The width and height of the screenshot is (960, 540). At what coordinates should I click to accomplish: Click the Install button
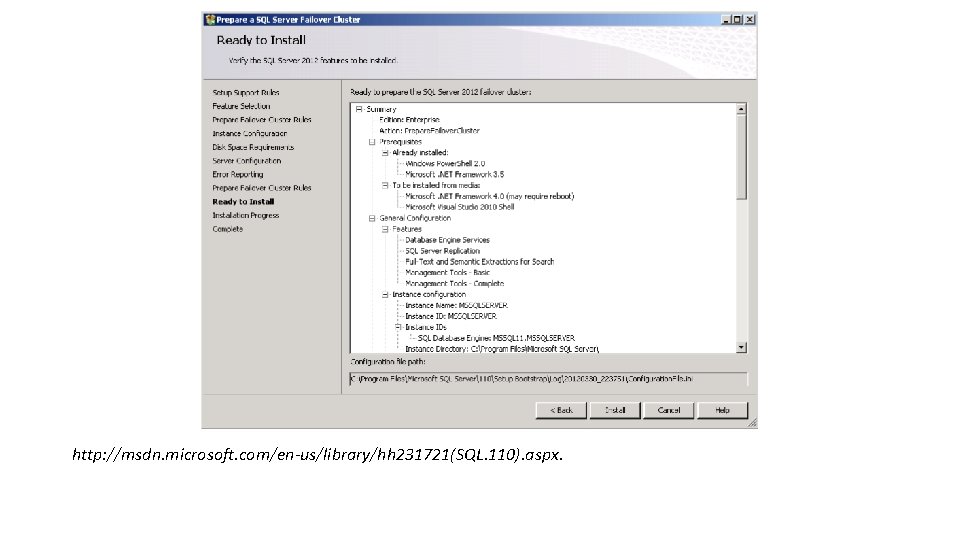[x=615, y=410]
